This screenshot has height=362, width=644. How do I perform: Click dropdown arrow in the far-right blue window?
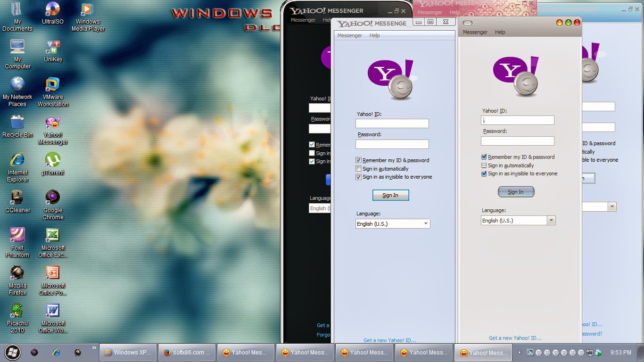pos(612,206)
